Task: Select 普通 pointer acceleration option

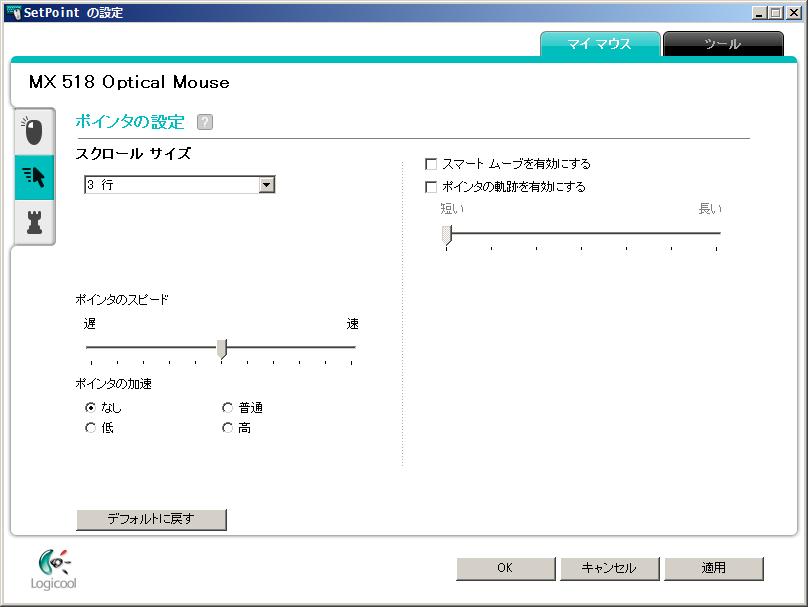Action: tap(228, 408)
